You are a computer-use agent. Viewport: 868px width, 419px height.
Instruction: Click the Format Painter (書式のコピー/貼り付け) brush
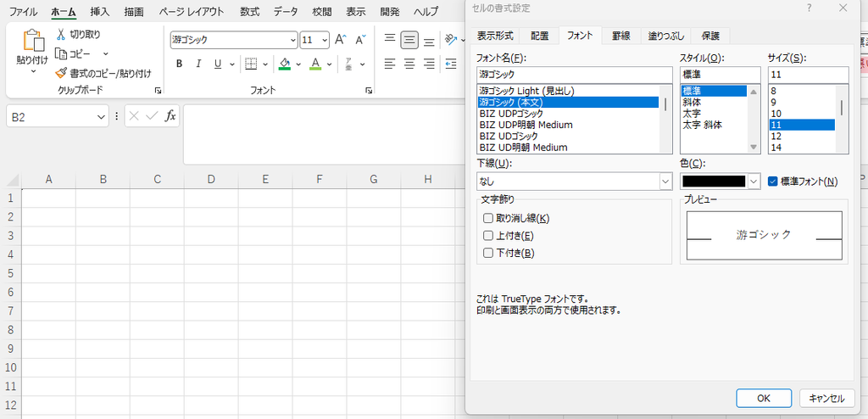point(61,73)
